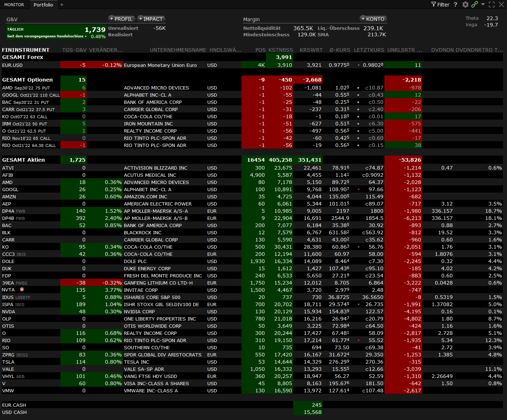Open the dropdown arrow next to the chain icon
This screenshot has width=507, height=420.
coord(483,4)
